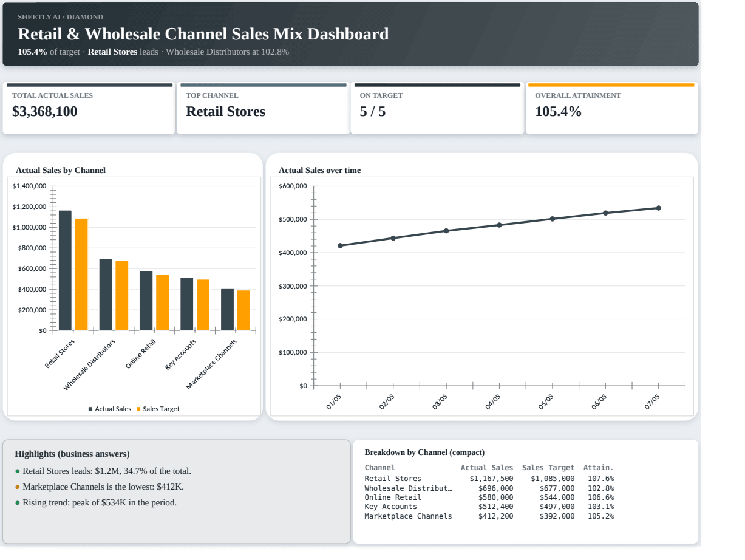Click the Marketplace Channels axis label in the bar chart
This screenshot has width=745, height=560.
211,364
